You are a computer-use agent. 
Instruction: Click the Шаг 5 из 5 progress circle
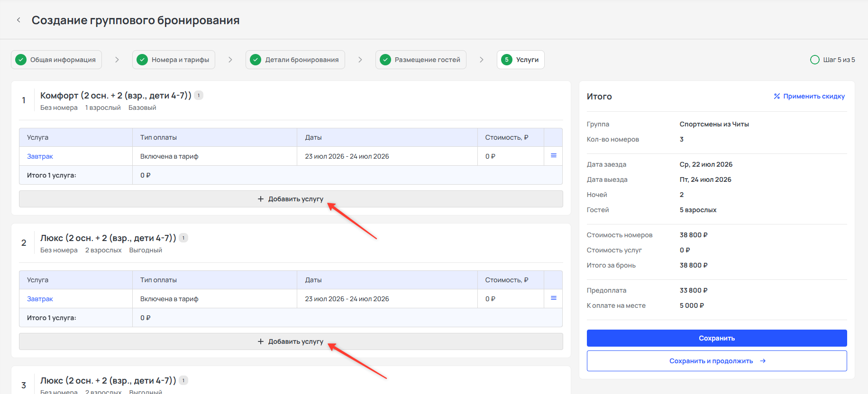815,60
